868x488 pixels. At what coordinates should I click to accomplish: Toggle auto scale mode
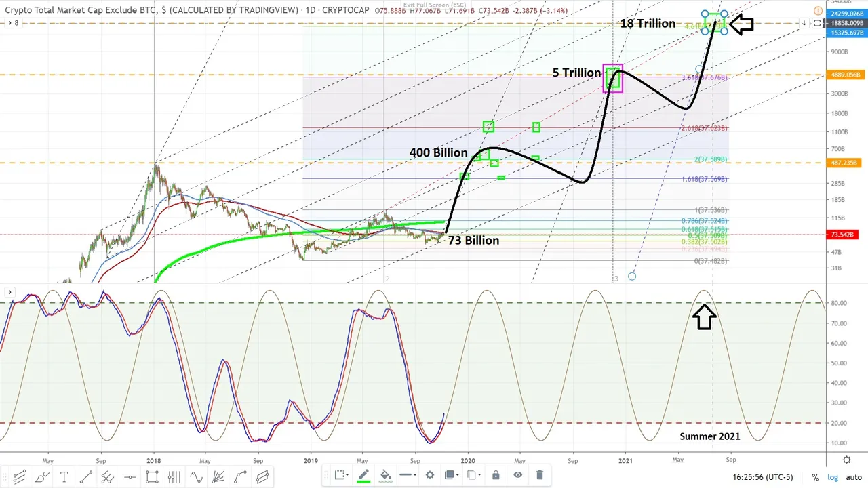pyautogui.click(x=853, y=477)
